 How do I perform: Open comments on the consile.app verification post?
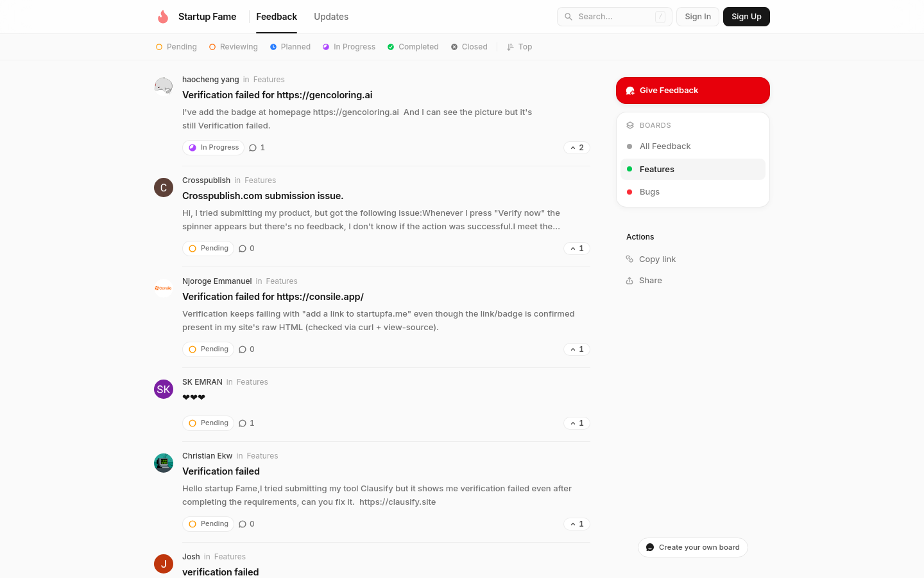click(247, 349)
